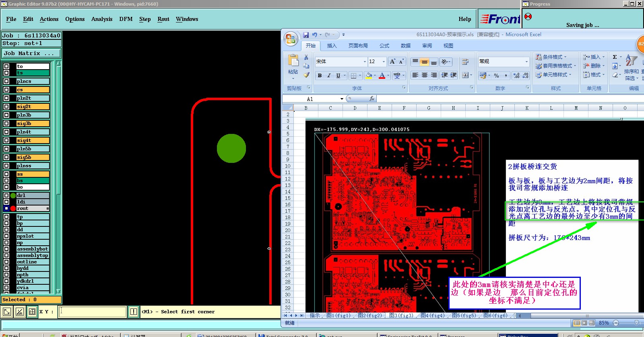Click the Job Matrix button
The image size is (644, 337).
tap(31, 53)
